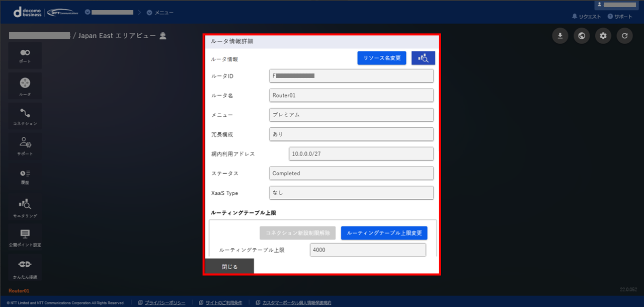The width and height of the screenshot is (644, 307).
Task: Click the ルーティングテーブル上限 value field
Action: [368, 250]
